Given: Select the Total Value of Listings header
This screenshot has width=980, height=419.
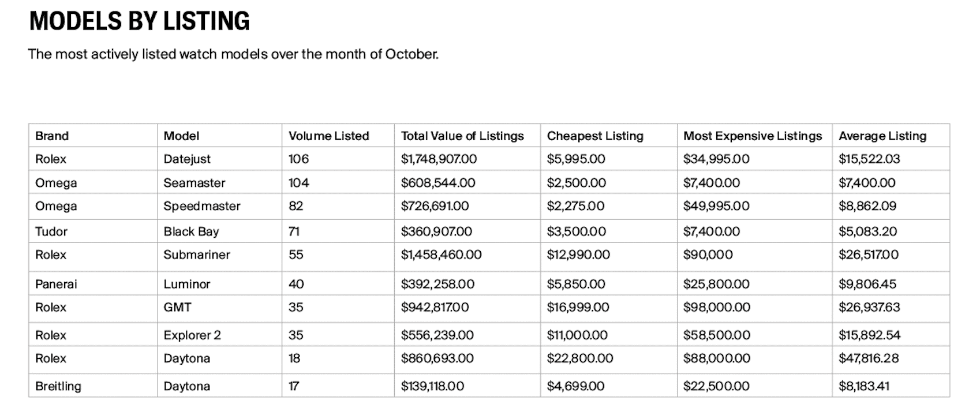Looking at the screenshot, I should pos(462,136).
